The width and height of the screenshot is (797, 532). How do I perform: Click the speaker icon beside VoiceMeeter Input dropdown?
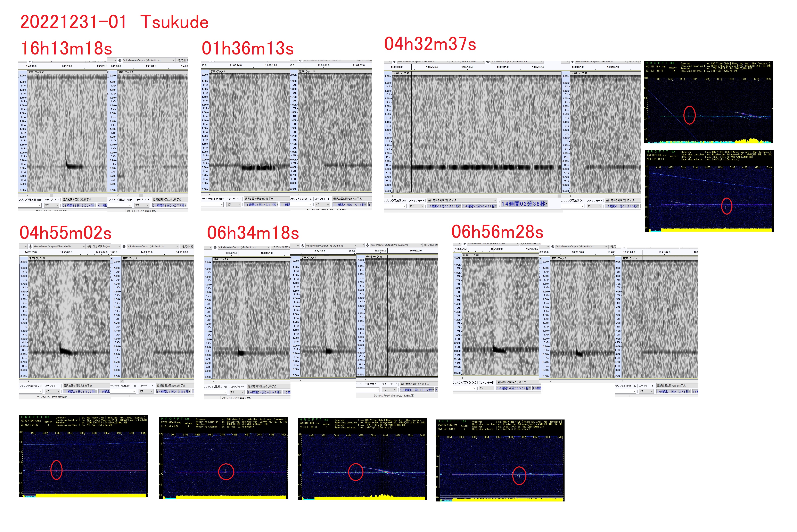[487, 62]
